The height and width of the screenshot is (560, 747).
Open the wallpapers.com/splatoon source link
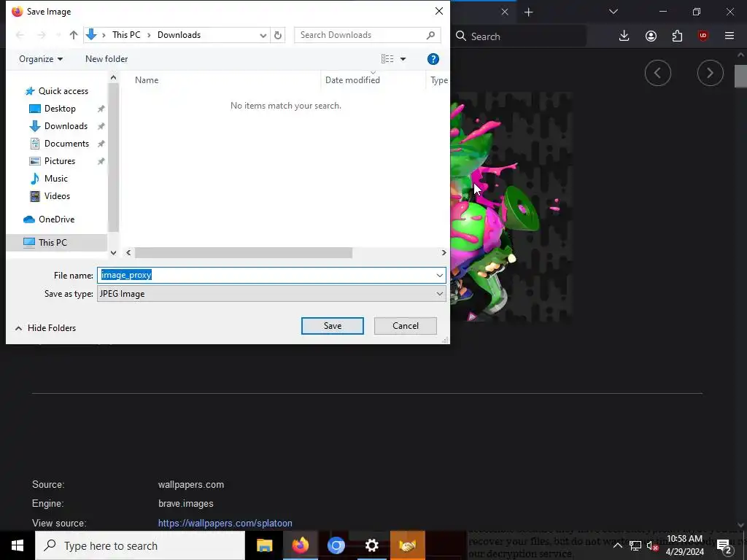225,523
